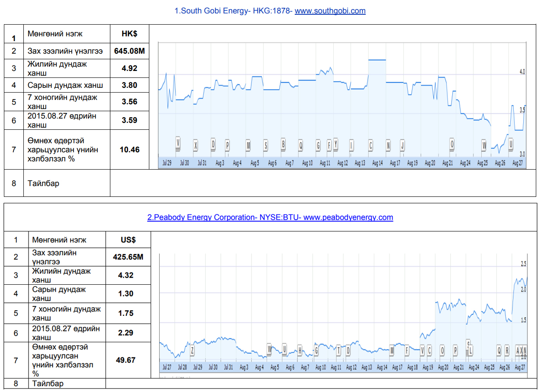Select the 49.67 price change cell
Viewport: 541px width, 392px height.
point(126,360)
